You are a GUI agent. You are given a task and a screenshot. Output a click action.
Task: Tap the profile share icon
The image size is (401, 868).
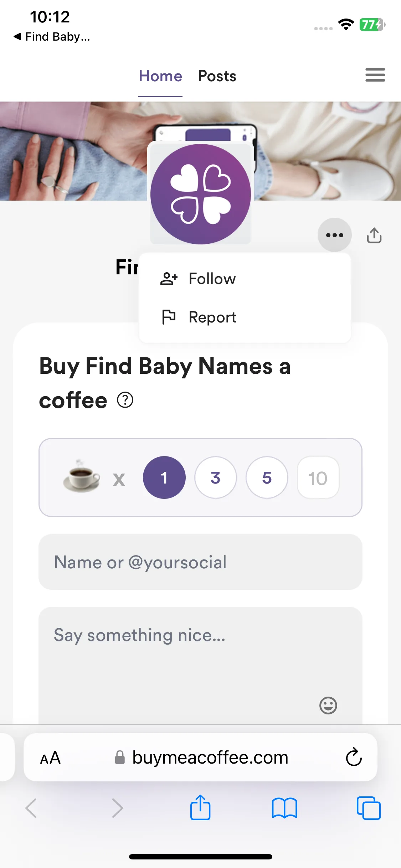[374, 235]
